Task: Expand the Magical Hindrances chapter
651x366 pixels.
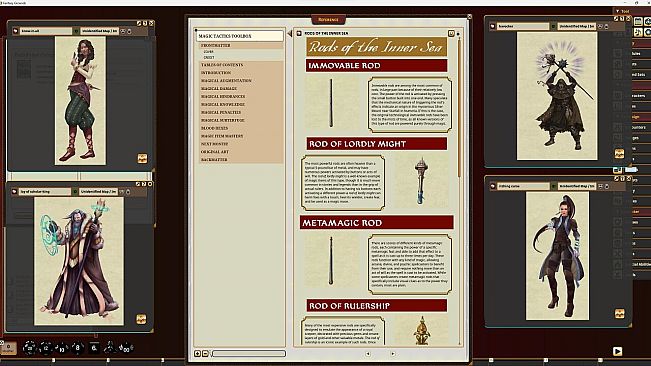Action: [x=241, y=97]
